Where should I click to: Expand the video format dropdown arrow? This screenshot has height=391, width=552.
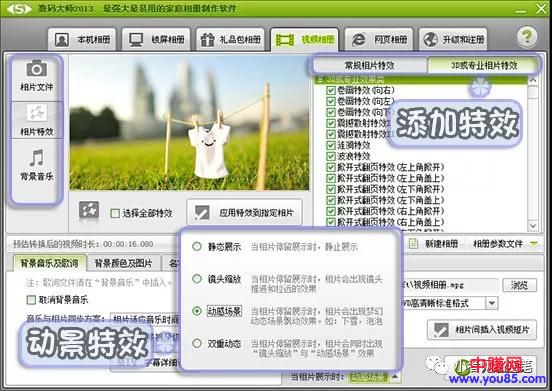[x=492, y=303]
